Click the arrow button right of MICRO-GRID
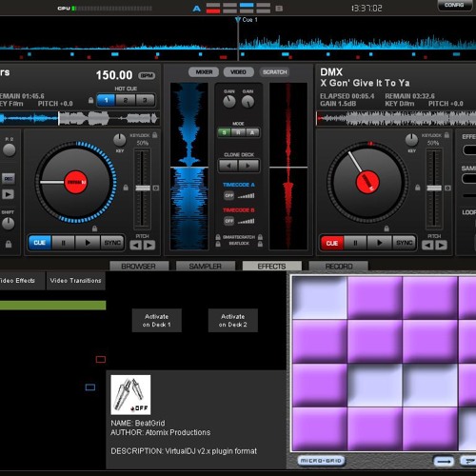Screen dimensions: 476x476 pyautogui.click(x=444, y=461)
